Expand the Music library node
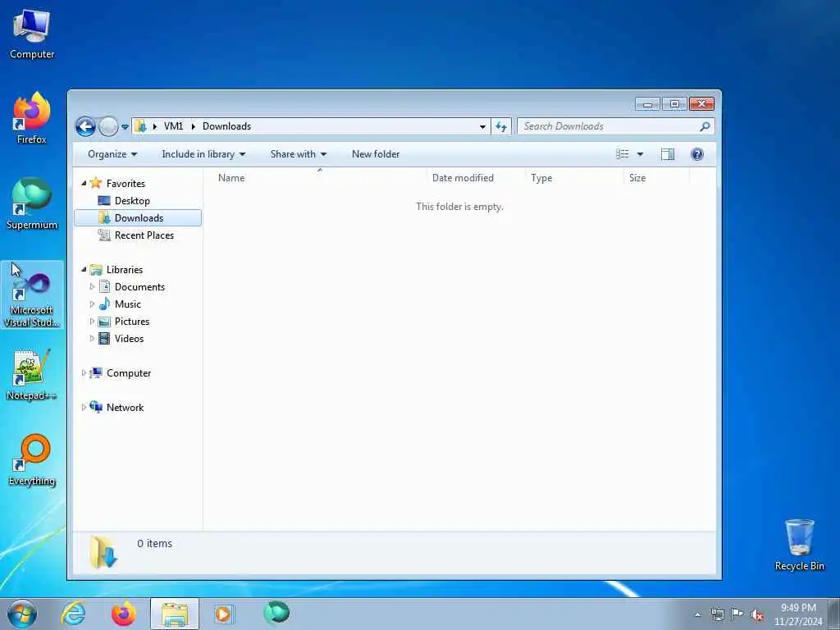840x630 pixels. (92, 304)
